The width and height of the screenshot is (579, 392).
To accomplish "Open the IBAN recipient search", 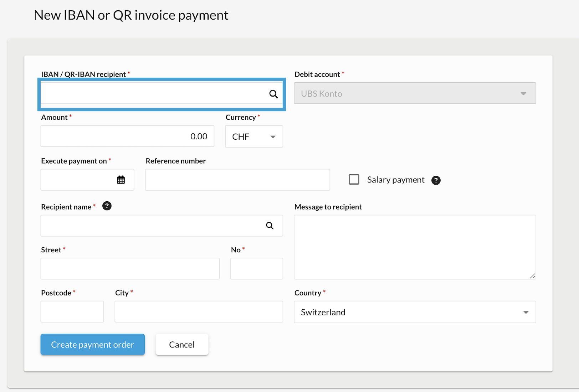I will pos(273,94).
